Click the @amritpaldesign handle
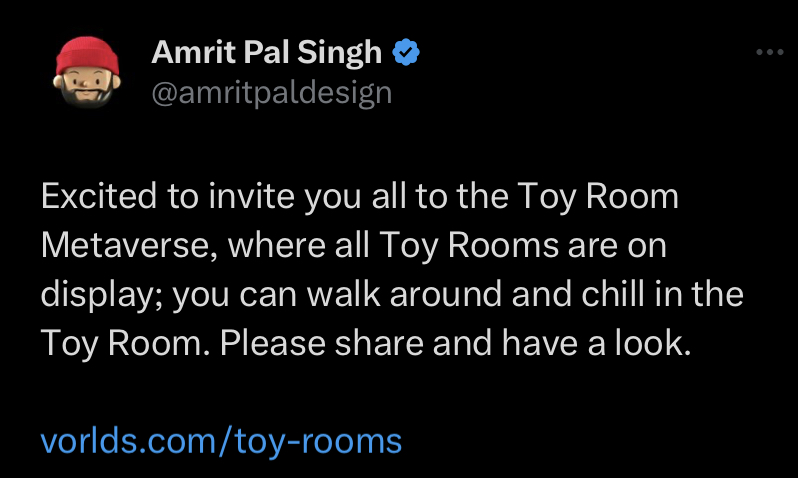This screenshot has width=798, height=478. point(271,93)
